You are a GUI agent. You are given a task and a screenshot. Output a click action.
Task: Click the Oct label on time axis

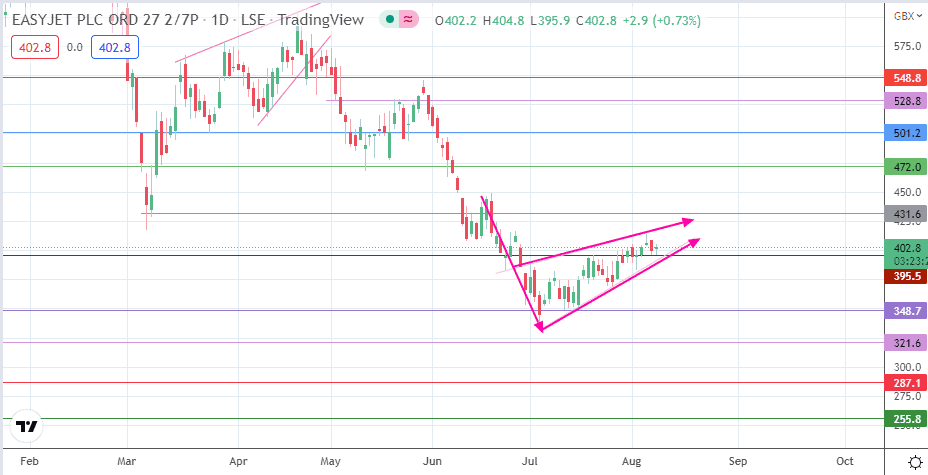click(845, 461)
